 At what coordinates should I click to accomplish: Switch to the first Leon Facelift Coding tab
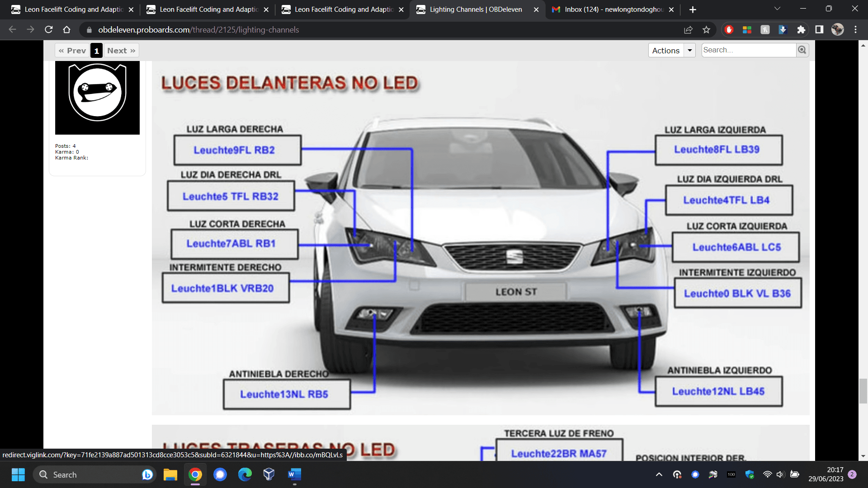pos(72,9)
